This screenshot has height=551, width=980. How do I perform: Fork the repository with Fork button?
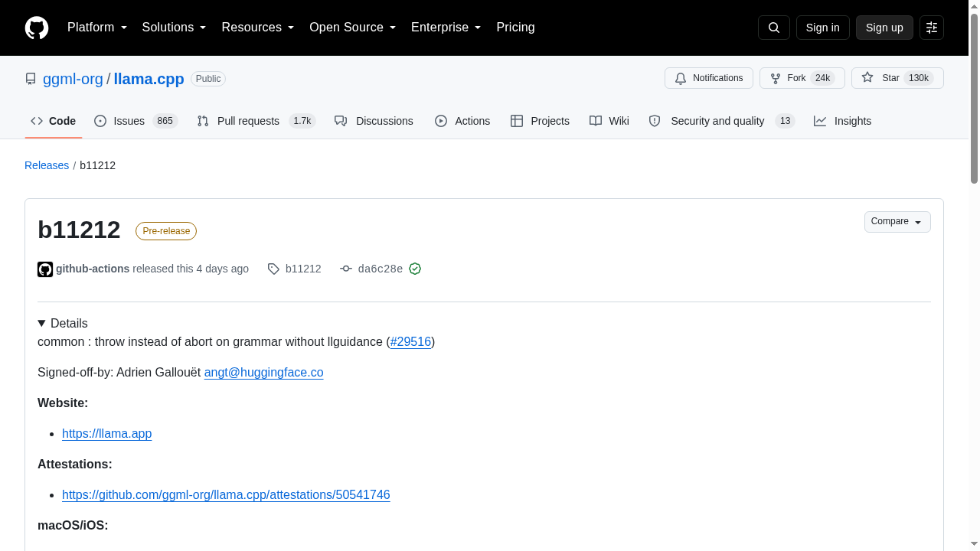click(802, 78)
